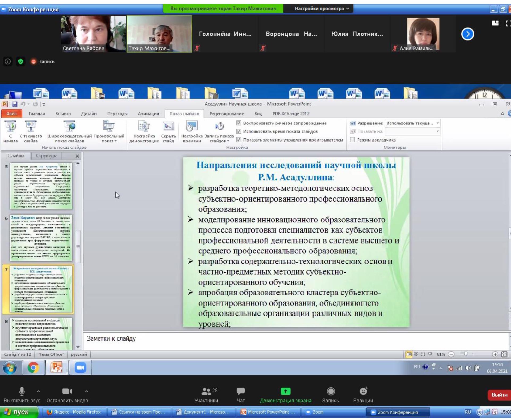Expand Настройки просмотра dropdown

point(322,8)
